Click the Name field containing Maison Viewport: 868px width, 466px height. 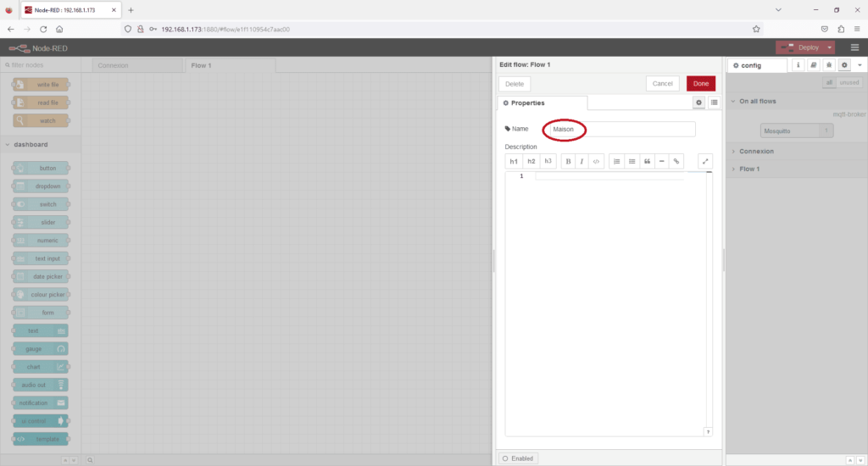619,129
